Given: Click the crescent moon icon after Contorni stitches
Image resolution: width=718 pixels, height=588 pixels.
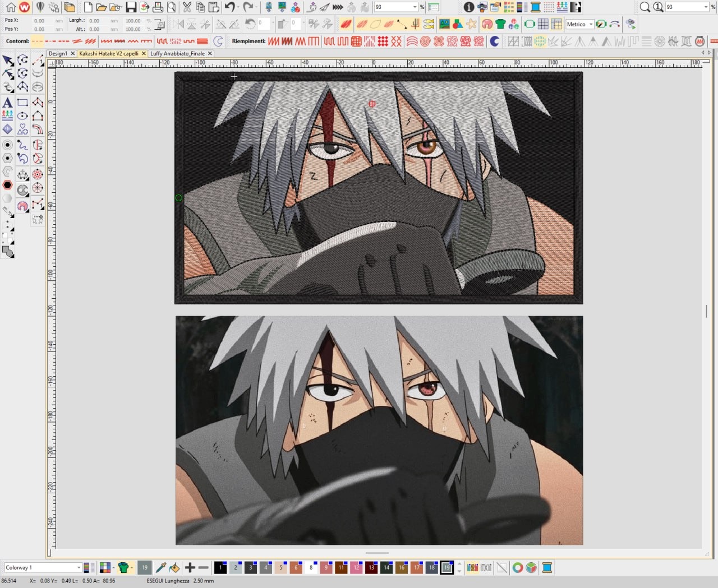Looking at the screenshot, I should pyautogui.click(x=218, y=41).
